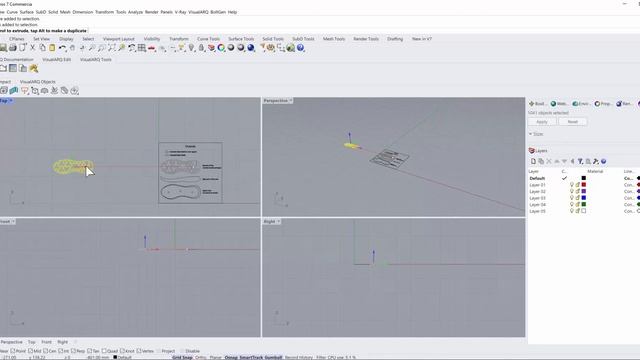Click the blue Rendered sphere icon

coord(251,48)
